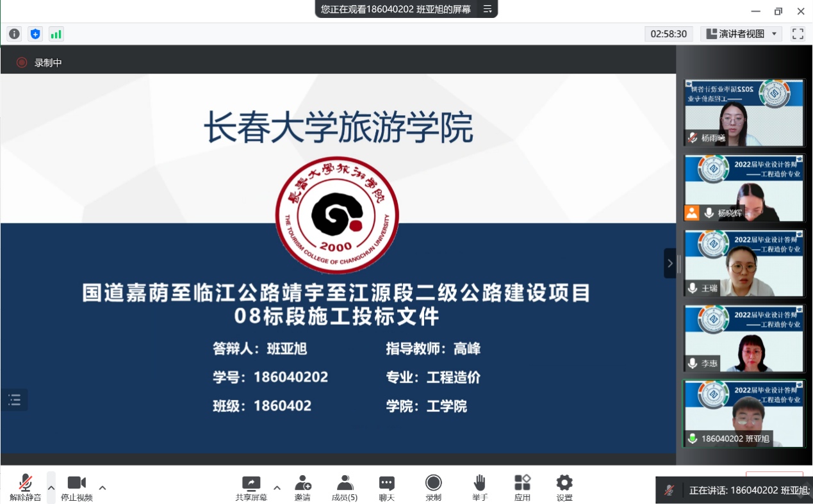This screenshot has height=504, width=813.
Task: Open the meeting info icon
Action: pyautogui.click(x=14, y=34)
